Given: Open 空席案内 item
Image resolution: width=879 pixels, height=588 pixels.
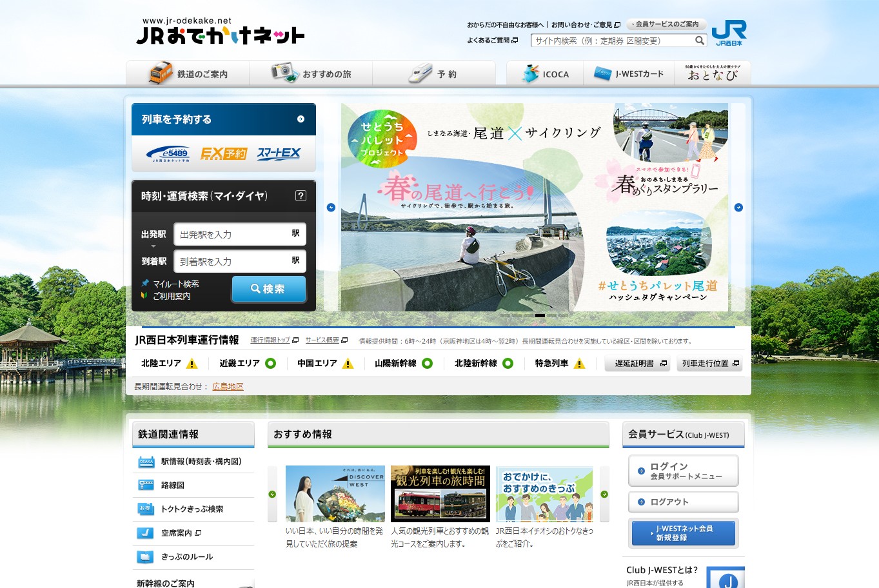Looking at the screenshot, I should (193, 533).
